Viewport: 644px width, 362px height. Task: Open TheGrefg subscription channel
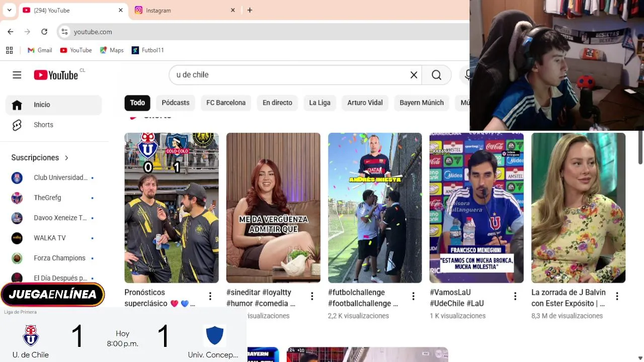[x=54, y=198]
